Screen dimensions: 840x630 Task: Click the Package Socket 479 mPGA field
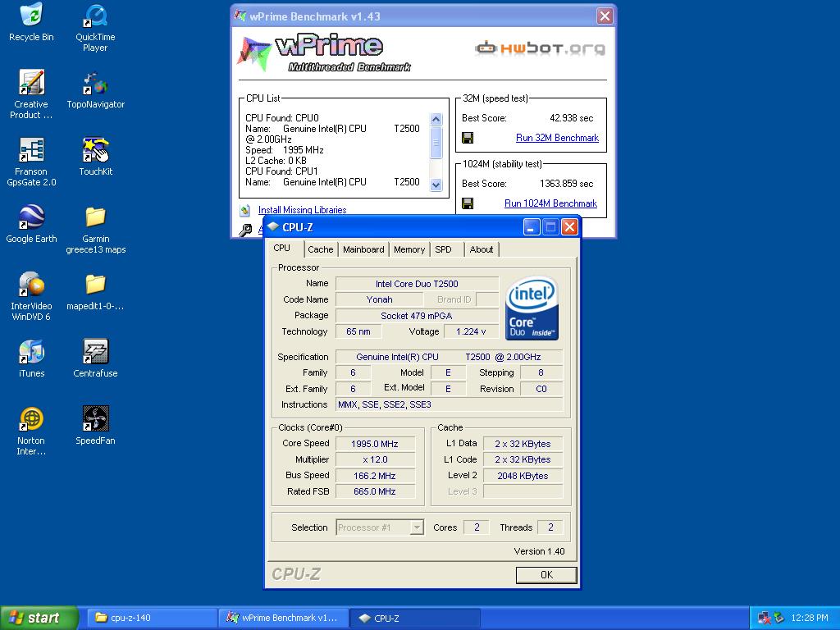(417, 316)
